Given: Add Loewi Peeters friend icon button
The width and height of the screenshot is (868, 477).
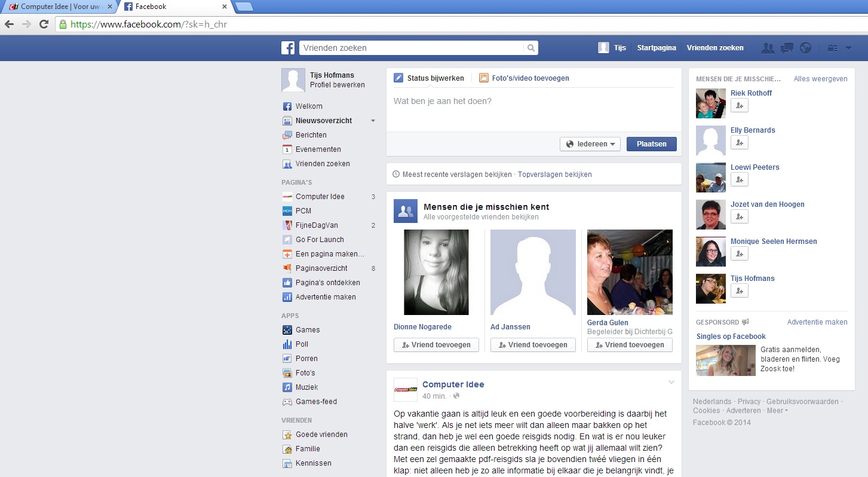Looking at the screenshot, I should coord(740,180).
